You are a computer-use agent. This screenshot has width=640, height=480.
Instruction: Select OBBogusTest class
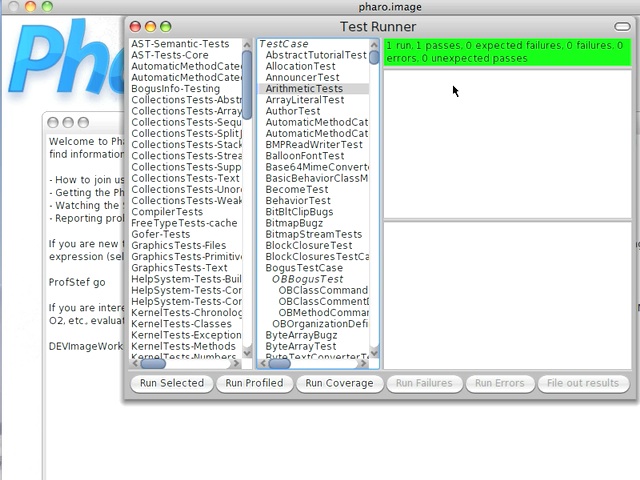coord(307,279)
